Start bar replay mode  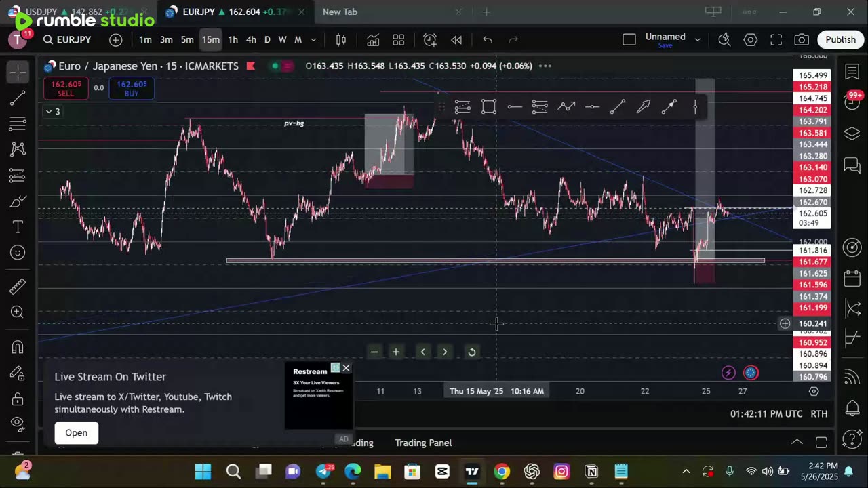coord(456,40)
